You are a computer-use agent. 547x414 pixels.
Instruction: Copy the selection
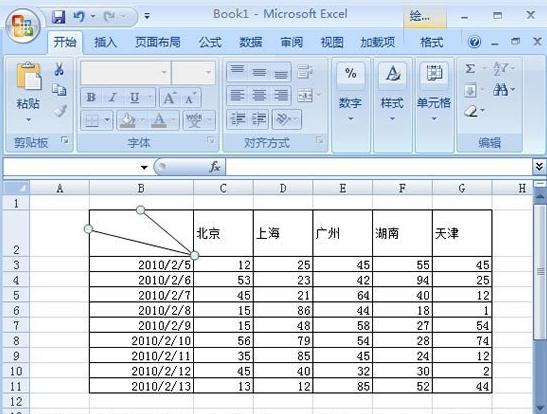59,90
